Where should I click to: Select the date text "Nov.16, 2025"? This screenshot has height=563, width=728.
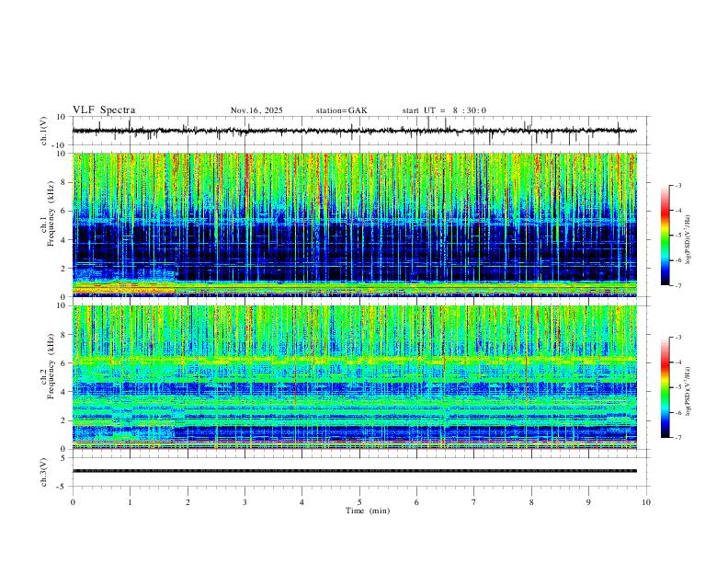pos(256,110)
